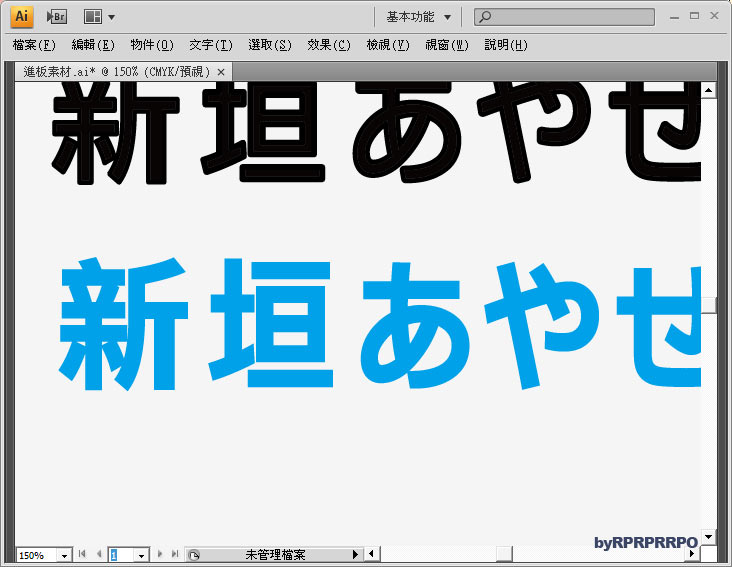Click the vertical scrollbar down arrow
Viewport: 732px width, 567px height.
[x=709, y=537]
